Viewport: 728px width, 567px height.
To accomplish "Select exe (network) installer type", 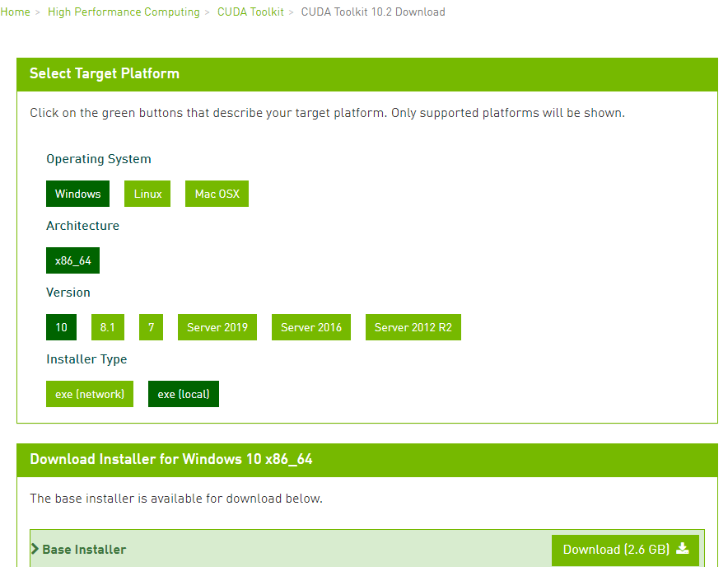I will point(90,394).
